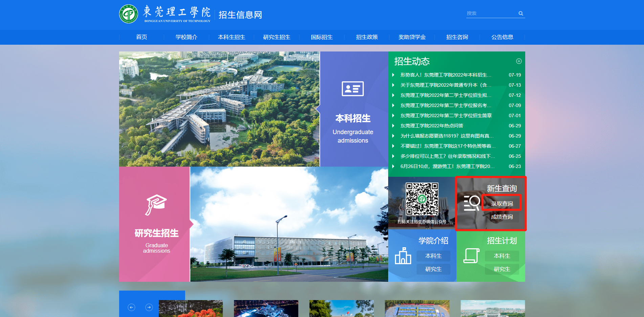Click the 学院介绍 building icon
This screenshot has height=317, width=644.
pos(403,256)
